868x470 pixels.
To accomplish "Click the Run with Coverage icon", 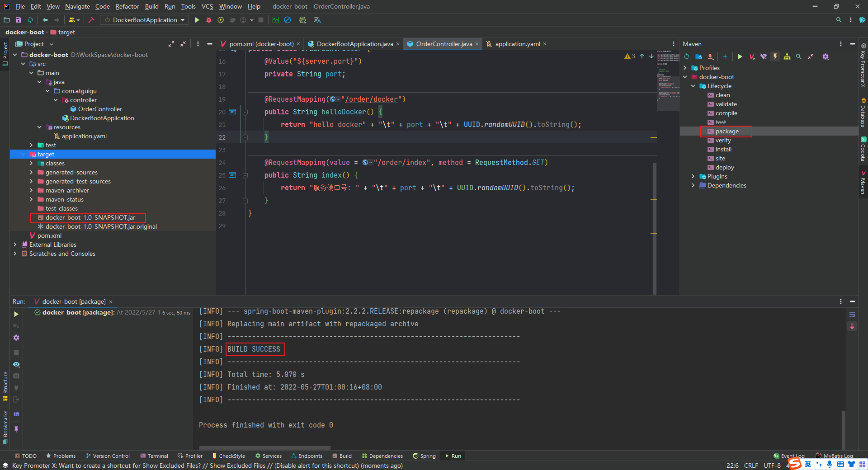I will 220,20.
